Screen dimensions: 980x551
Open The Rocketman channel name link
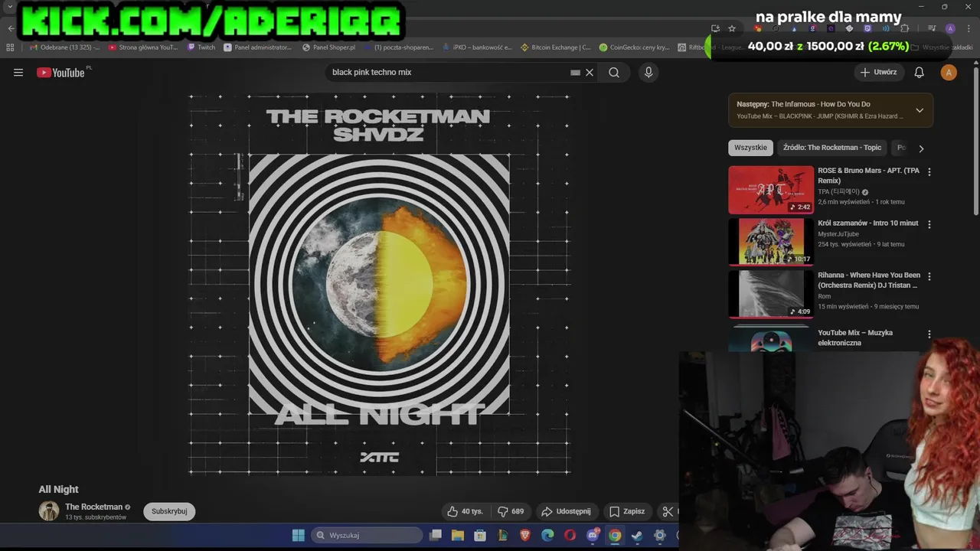click(x=93, y=507)
